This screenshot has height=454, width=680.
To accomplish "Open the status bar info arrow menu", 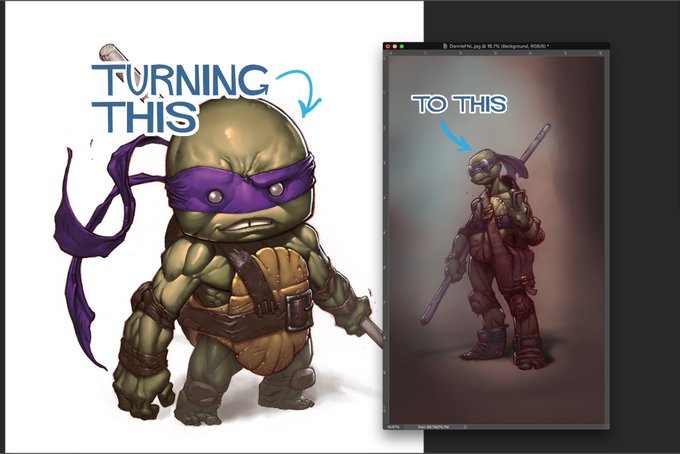I will [x=465, y=427].
